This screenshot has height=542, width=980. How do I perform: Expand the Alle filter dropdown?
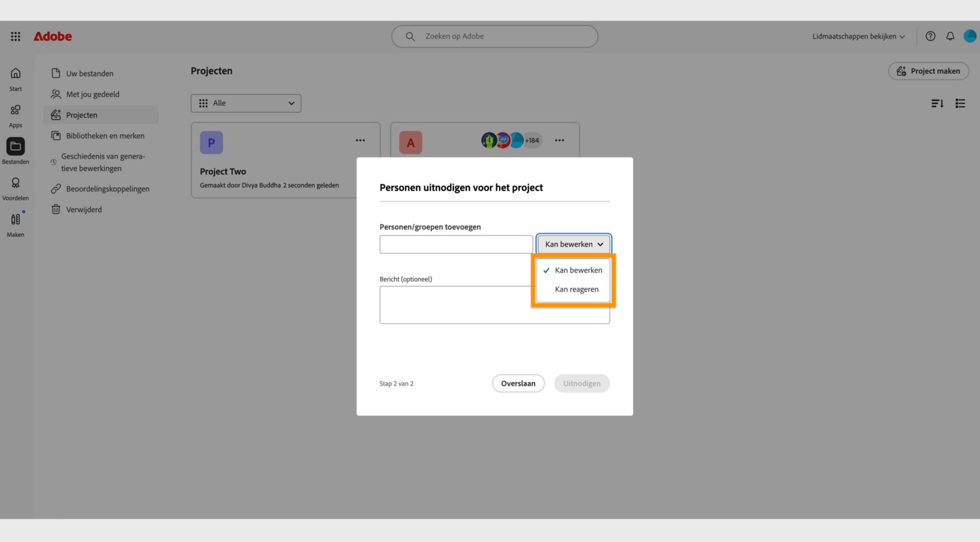(246, 103)
